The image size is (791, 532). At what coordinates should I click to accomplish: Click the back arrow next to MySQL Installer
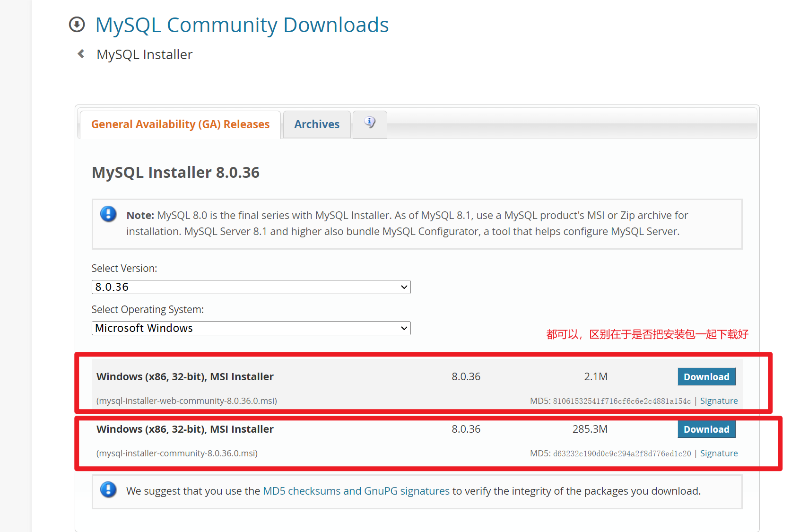click(81, 54)
